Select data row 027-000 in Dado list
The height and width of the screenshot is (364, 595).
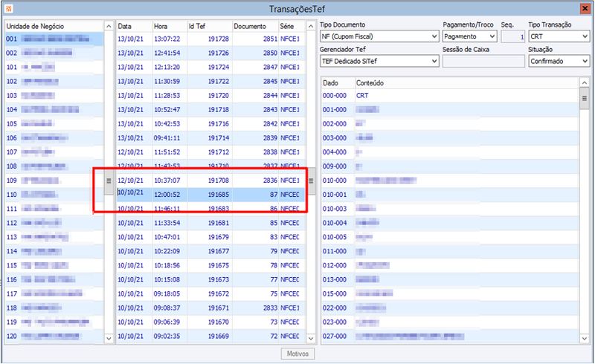(x=450, y=336)
